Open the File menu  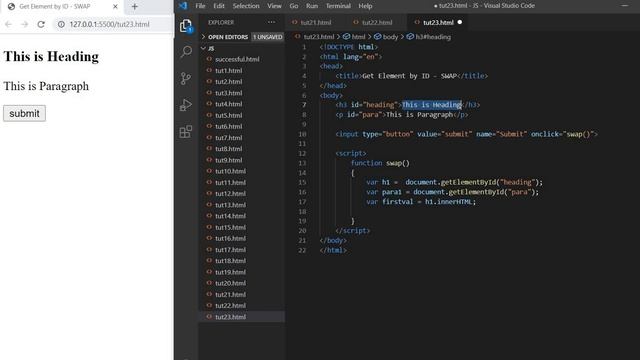click(x=200, y=6)
